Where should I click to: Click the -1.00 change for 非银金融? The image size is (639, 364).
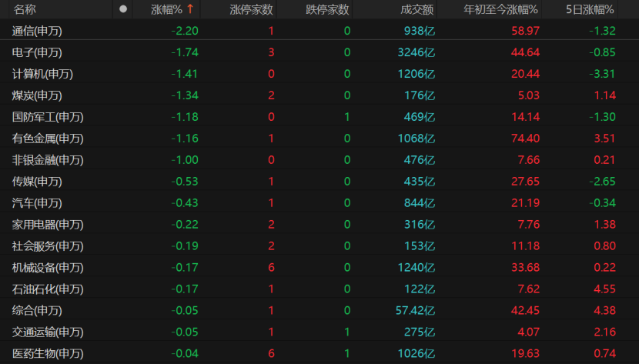click(x=185, y=160)
